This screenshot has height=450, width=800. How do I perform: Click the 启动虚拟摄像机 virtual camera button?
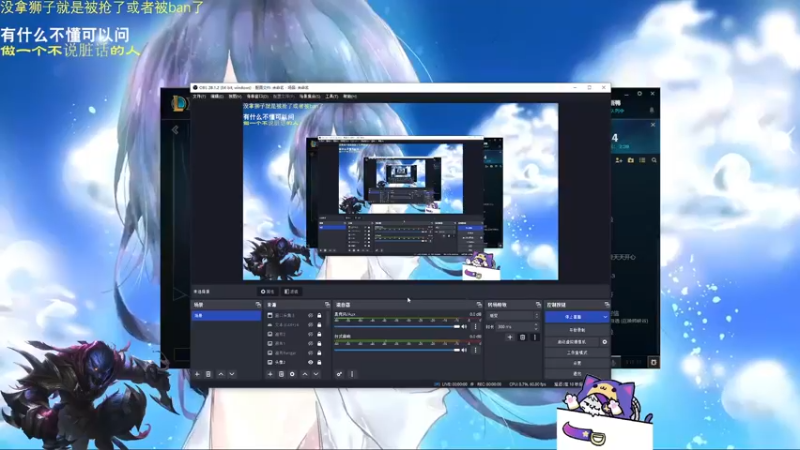point(572,342)
